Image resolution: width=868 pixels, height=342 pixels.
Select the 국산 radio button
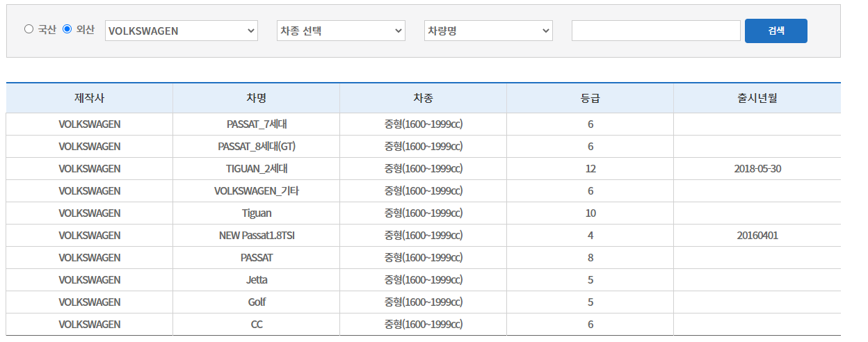tap(29, 29)
